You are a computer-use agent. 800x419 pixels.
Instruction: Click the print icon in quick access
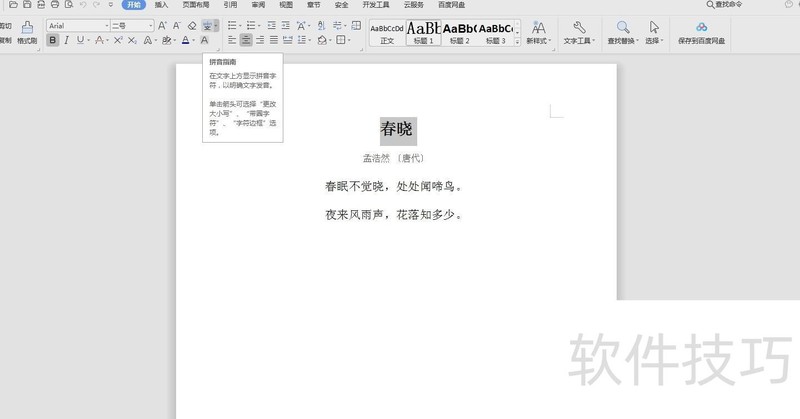pos(55,5)
